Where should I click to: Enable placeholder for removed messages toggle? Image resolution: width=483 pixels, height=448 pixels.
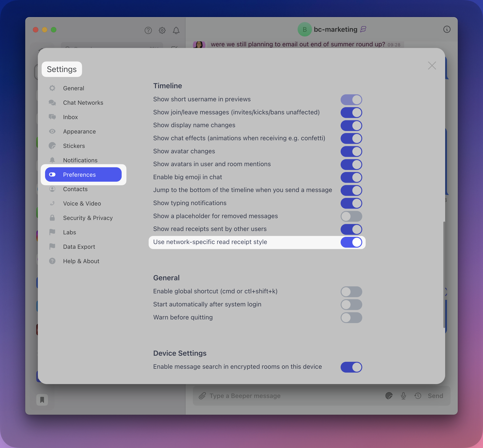click(351, 216)
